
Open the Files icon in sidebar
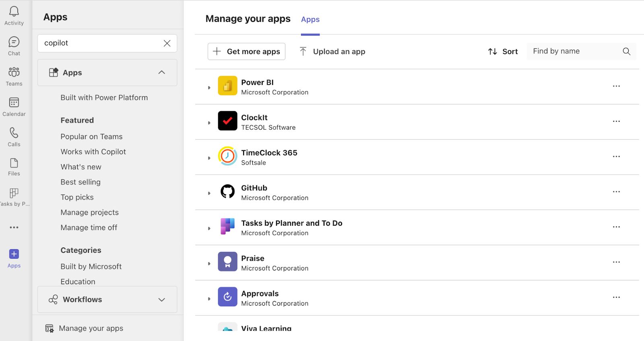point(14,163)
